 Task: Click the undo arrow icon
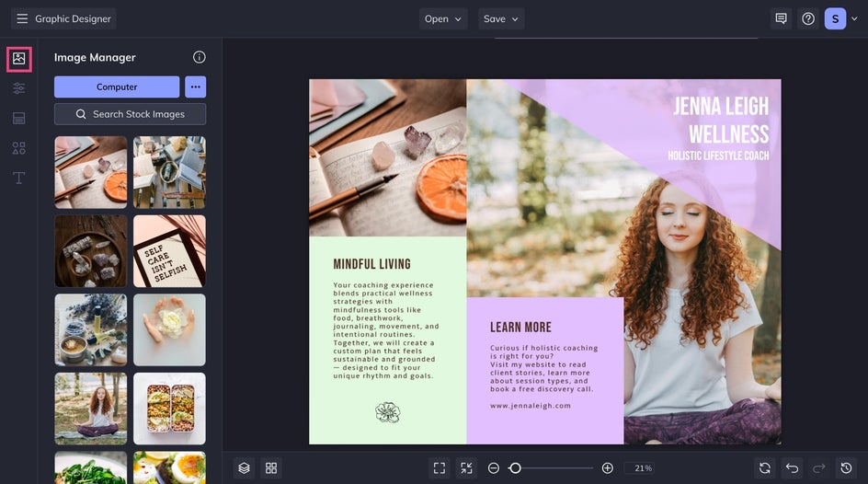click(793, 468)
